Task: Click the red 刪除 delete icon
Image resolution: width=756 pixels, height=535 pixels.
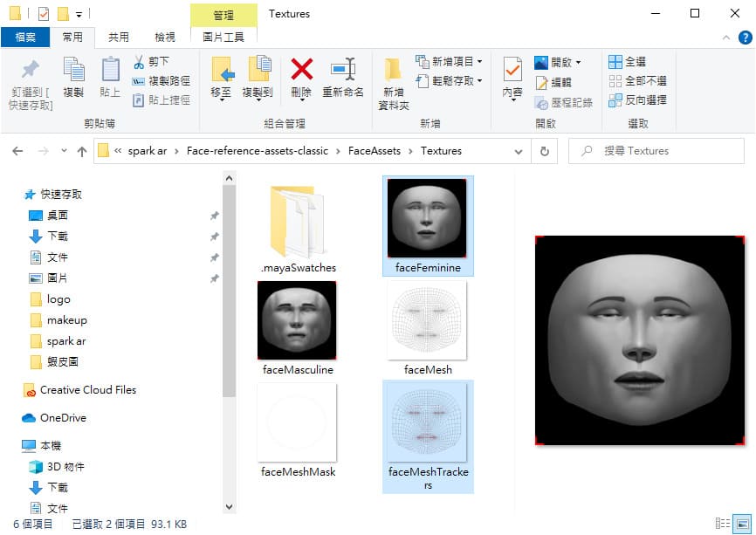Action: pyautogui.click(x=301, y=70)
